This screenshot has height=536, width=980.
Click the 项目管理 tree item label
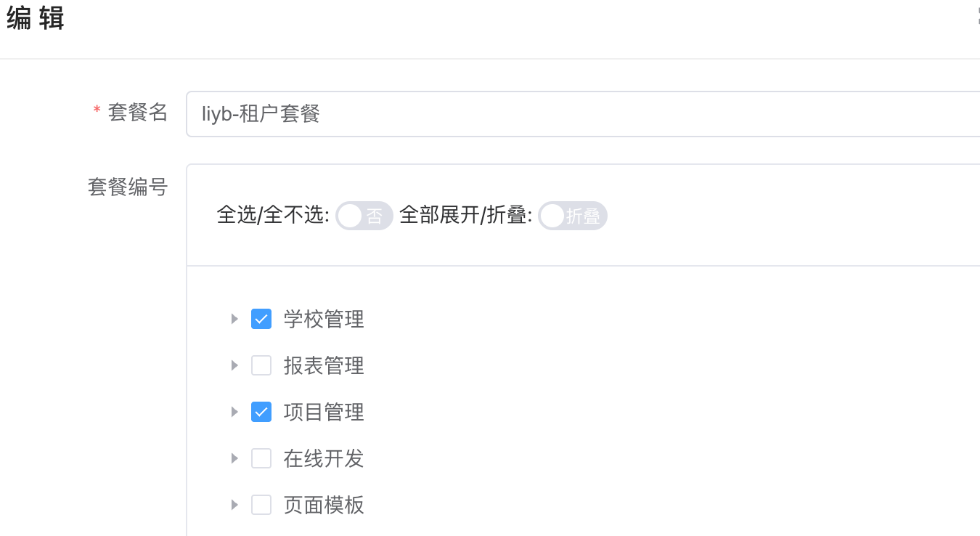[x=324, y=412]
